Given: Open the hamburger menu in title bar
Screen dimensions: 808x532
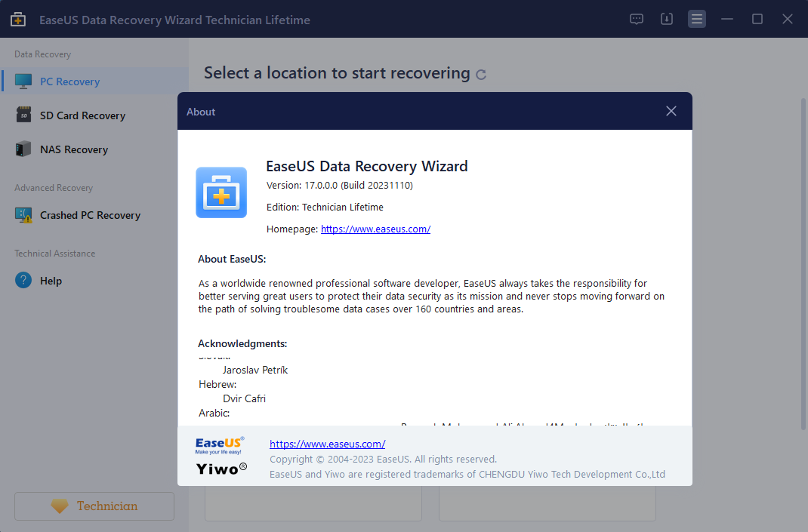Looking at the screenshot, I should click(x=697, y=19).
